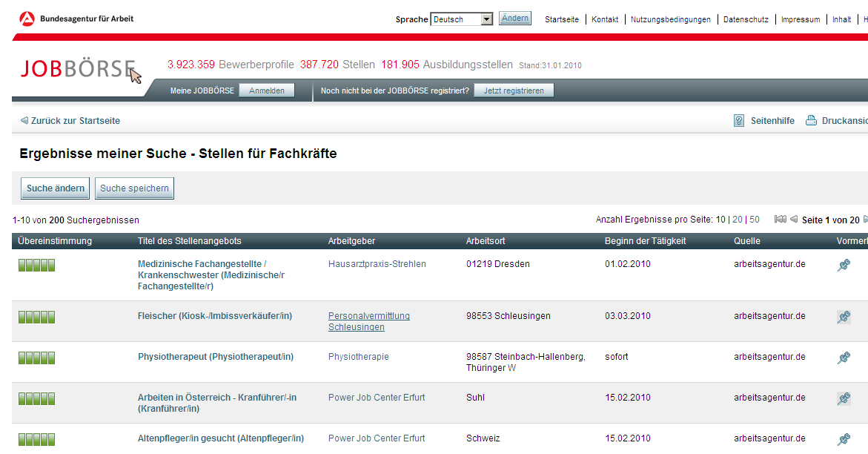Open the Startseite link in header

(562, 19)
